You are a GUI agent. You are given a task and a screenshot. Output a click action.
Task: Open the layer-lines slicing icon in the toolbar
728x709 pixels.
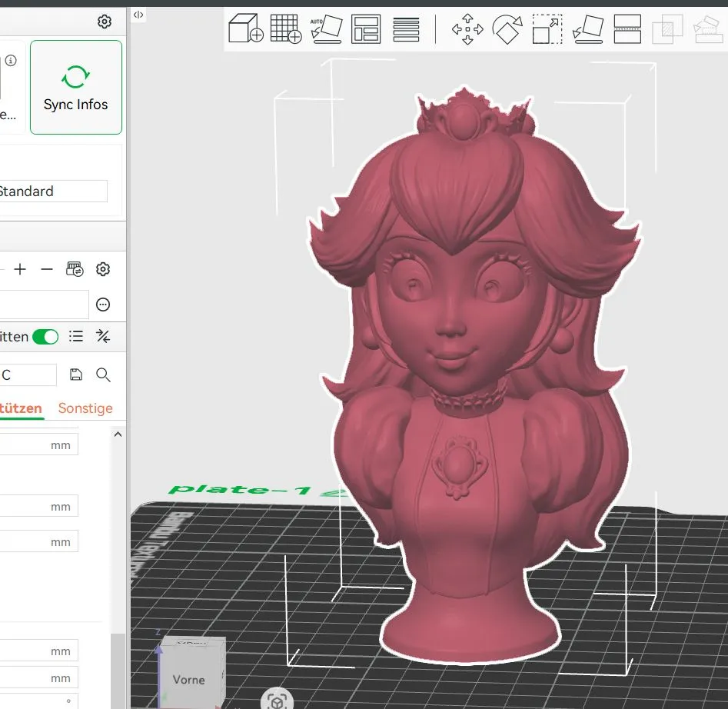(406, 30)
